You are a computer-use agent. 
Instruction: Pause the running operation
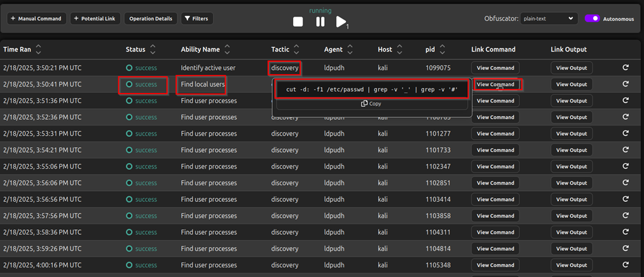pyautogui.click(x=320, y=22)
